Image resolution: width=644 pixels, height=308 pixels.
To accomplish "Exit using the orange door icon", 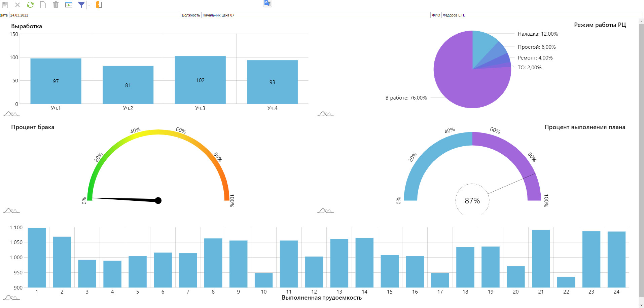I will [x=99, y=5].
